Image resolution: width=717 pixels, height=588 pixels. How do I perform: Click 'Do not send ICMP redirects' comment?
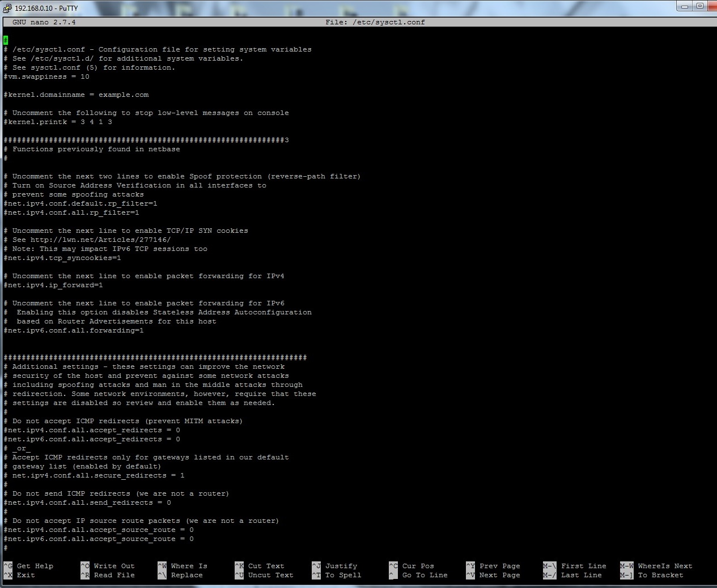coord(117,493)
